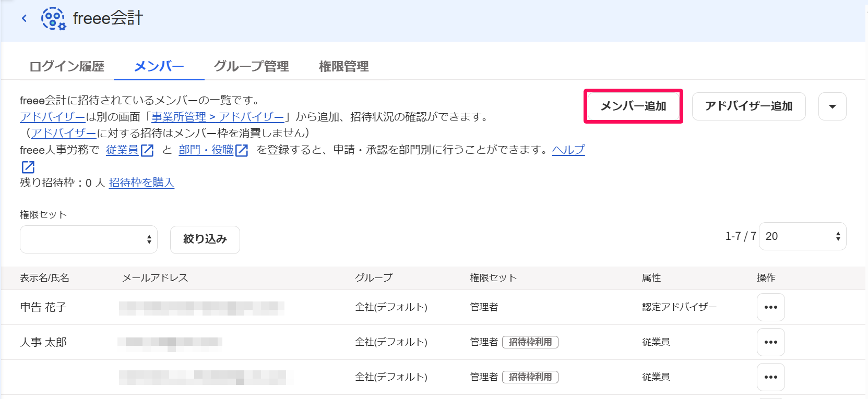Click 全社(デフォルト) in 申告 花子's row
Screen dimensions: 868x399
coord(391,307)
